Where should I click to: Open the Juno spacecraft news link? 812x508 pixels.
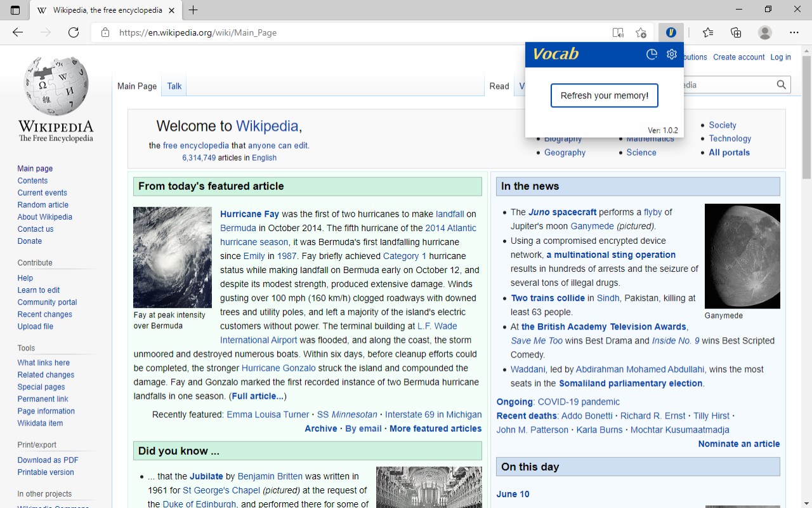click(x=562, y=212)
